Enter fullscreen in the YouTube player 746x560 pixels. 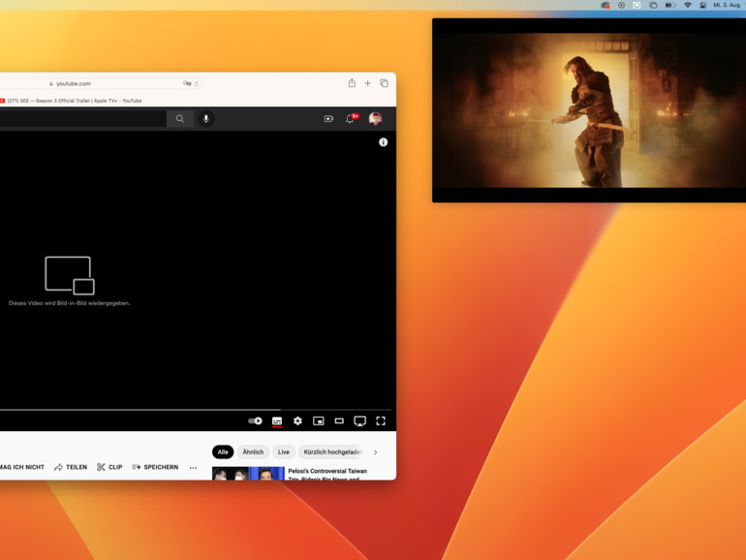click(x=381, y=420)
